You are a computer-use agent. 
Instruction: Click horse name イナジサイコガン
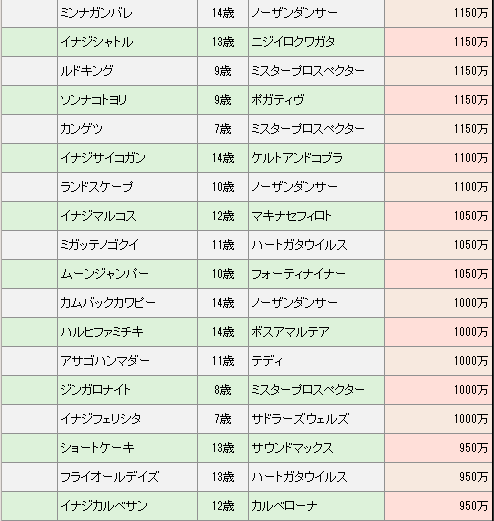(103, 158)
